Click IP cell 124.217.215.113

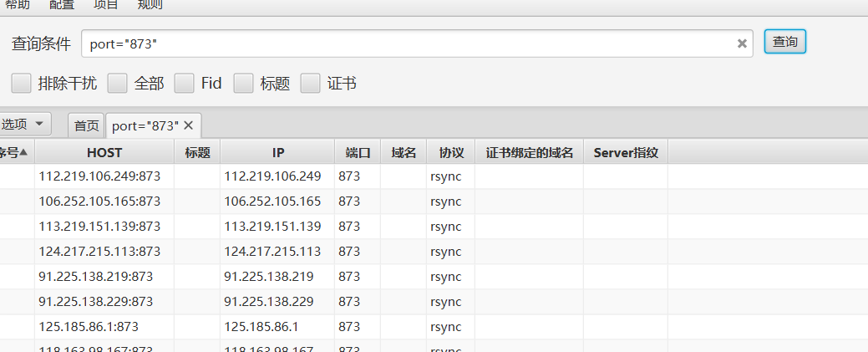272,251
